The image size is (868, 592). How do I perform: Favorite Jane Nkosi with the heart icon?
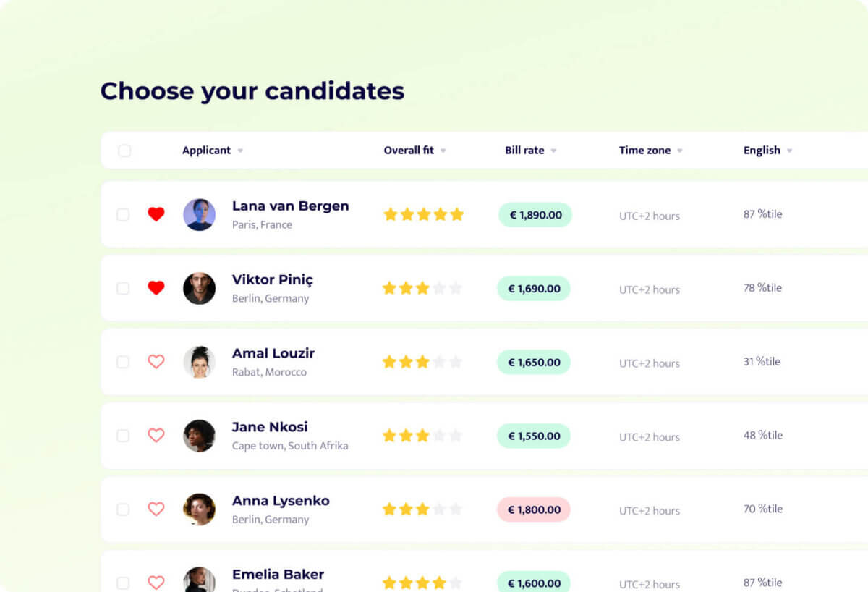[156, 436]
